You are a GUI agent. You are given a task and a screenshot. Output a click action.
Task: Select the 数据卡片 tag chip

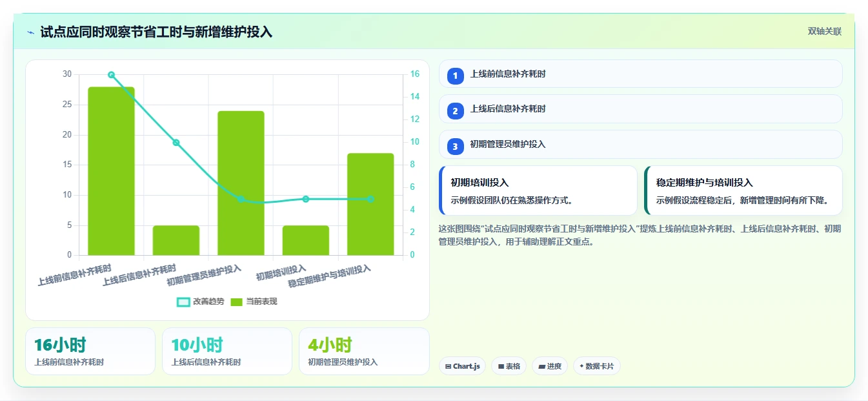597,366
